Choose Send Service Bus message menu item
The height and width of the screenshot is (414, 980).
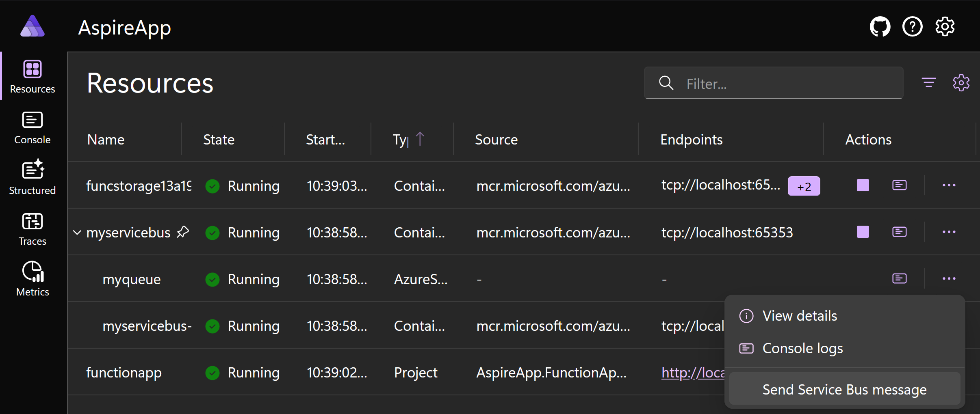click(x=845, y=390)
